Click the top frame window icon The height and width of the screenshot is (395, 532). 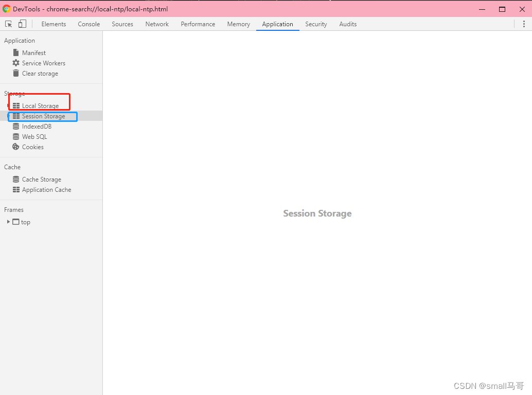[16, 222]
